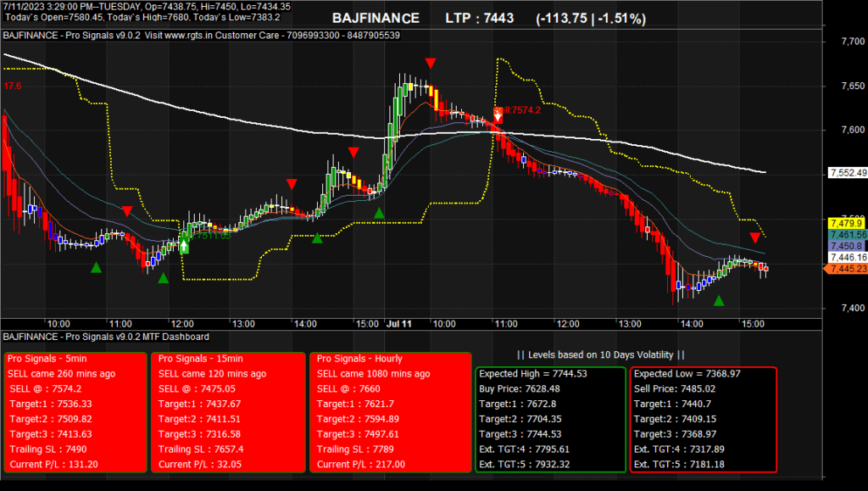Select the "Jul 11" date marker on the time axis
The height and width of the screenshot is (491, 868).
pos(398,324)
